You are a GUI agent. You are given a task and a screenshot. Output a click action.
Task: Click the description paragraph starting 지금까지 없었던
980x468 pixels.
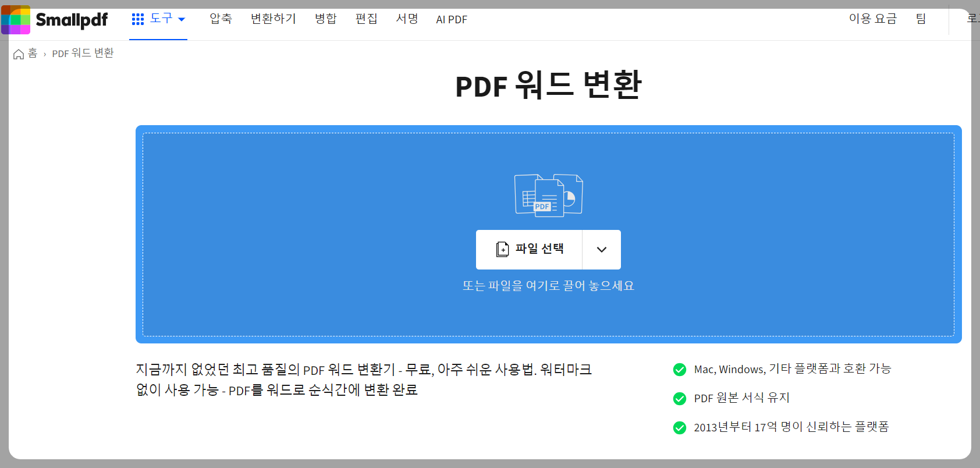click(364, 380)
